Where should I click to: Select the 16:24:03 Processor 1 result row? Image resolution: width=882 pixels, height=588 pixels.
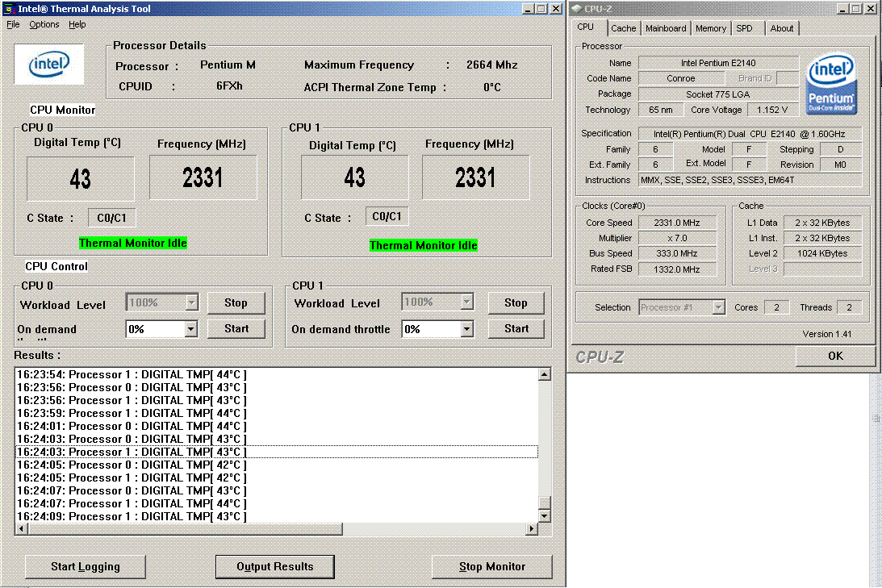(276, 452)
